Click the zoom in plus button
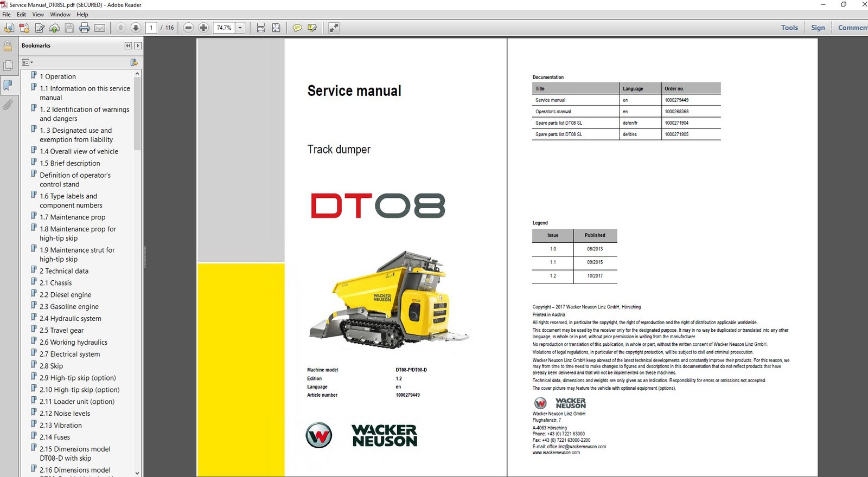The width and height of the screenshot is (868, 477). coord(203,28)
